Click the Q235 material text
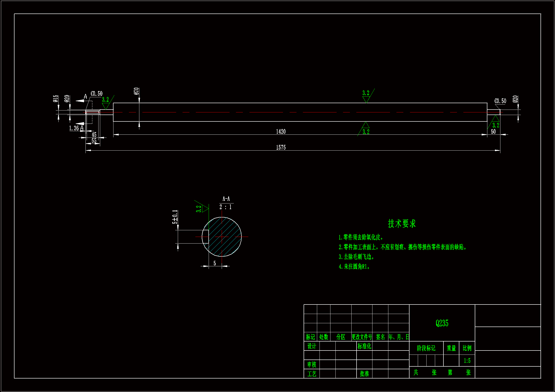Viewport: 555px width, 392px height. pos(442,323)
